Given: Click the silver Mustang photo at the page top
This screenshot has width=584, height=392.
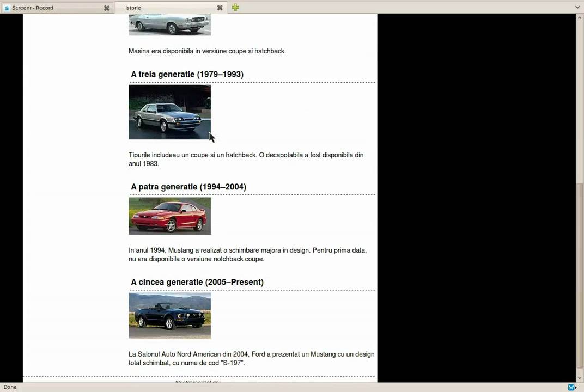Looking at the screenshot, I should 169,24.
